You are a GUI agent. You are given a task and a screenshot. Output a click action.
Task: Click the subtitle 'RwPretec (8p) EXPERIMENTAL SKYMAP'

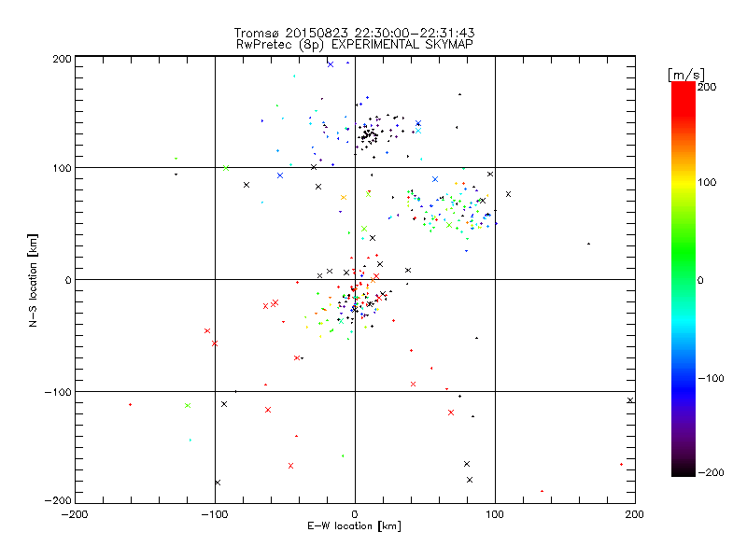tap(355, 45)
